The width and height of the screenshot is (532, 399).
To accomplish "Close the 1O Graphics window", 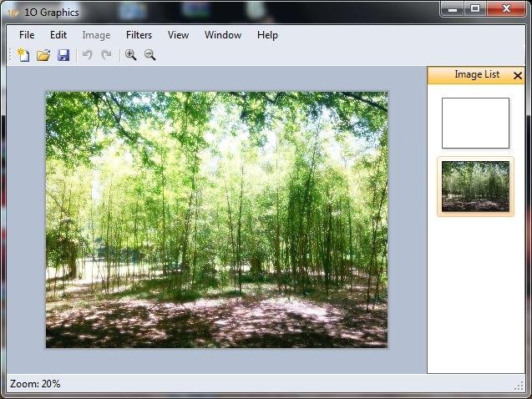I will (x=506, y=9).
